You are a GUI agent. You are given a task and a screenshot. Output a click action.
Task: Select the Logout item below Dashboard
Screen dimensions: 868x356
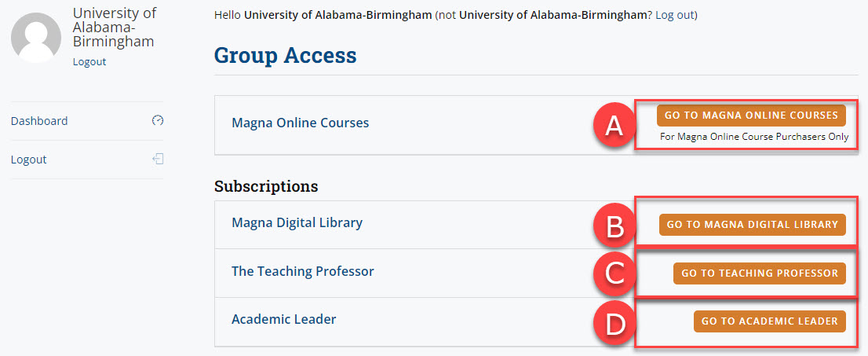coord(29,160)
